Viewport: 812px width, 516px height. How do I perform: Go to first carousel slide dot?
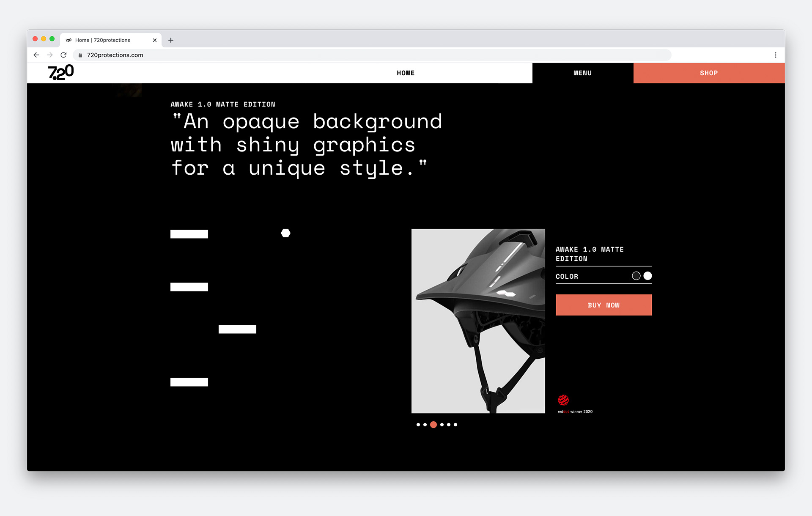(x=418, y=425)
